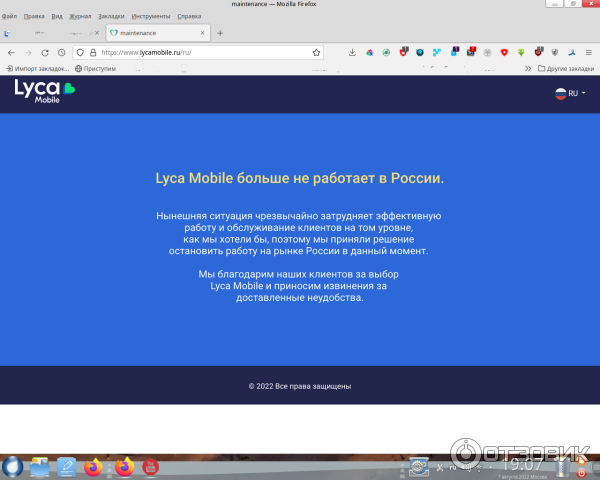Click the tracking protection shield in address bar

80,53
